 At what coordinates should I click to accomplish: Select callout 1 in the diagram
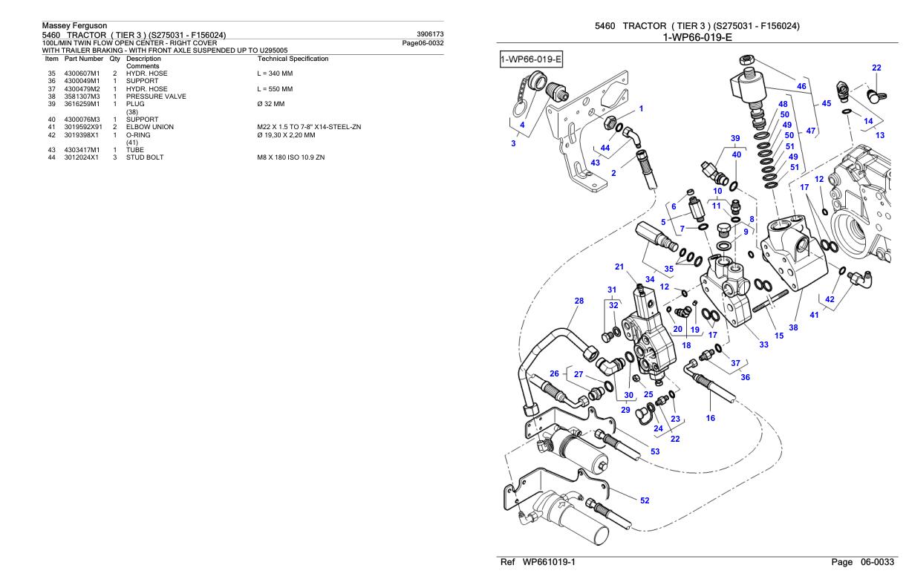click(641, 108)
